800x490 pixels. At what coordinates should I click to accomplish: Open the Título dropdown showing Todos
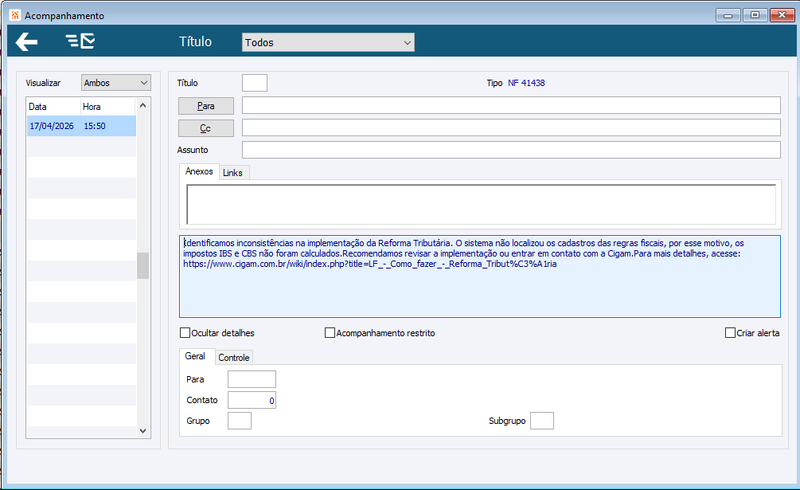click(328, 42)
